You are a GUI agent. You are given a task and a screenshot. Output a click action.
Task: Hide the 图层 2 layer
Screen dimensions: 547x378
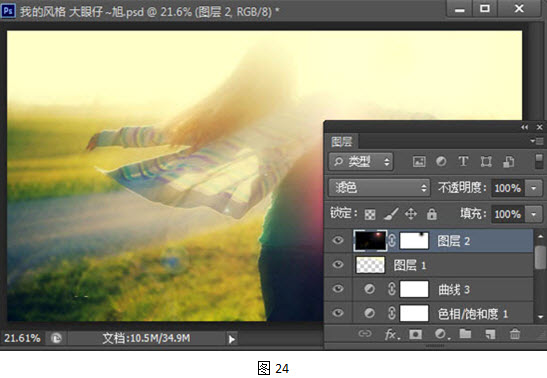[x=337, y=240]
